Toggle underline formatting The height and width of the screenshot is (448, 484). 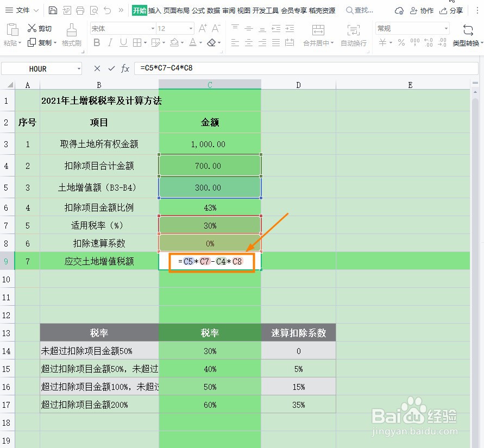click(x=123, y=42)
